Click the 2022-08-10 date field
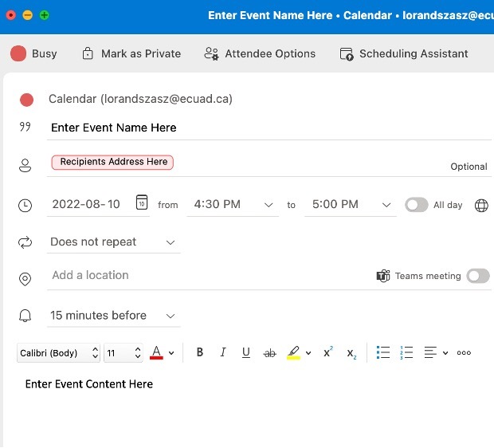The width and height of the screenshot is (494, 448). [86, 204]
